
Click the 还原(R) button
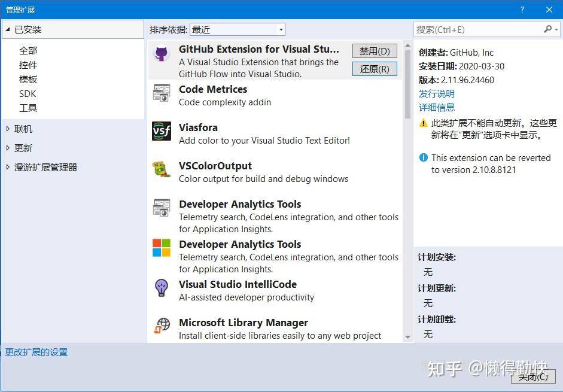point(375,69)
